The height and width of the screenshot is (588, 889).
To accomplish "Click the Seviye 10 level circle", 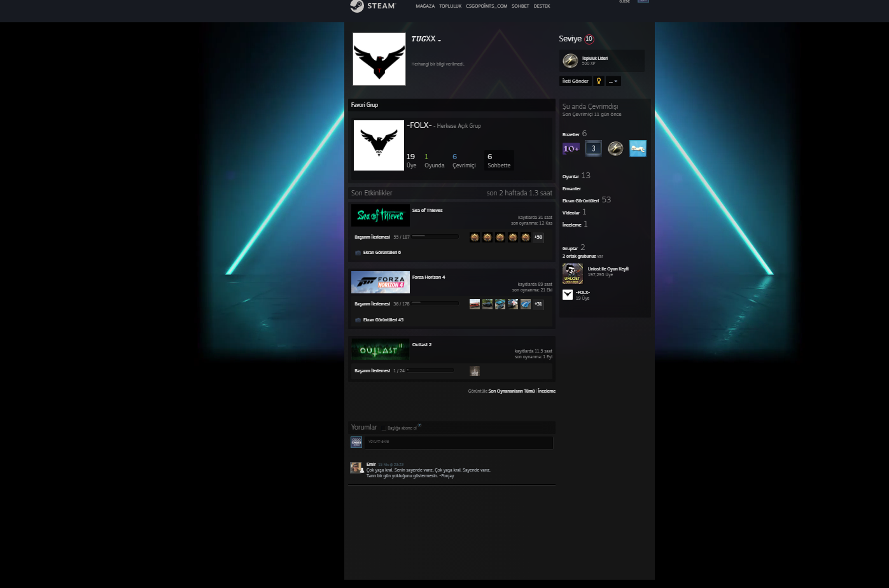I will click(x=589, y=39).
